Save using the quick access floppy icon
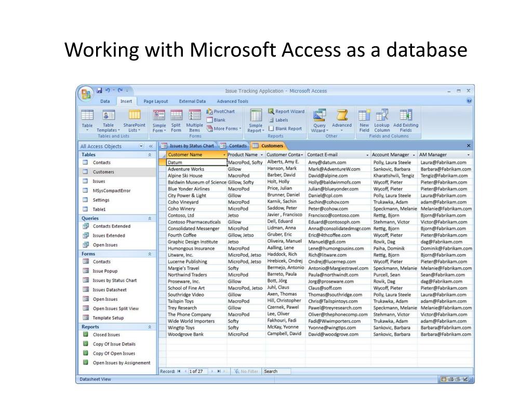Image resolution: width=532 pixels, height=399 pixels. [x=99, y=90]
